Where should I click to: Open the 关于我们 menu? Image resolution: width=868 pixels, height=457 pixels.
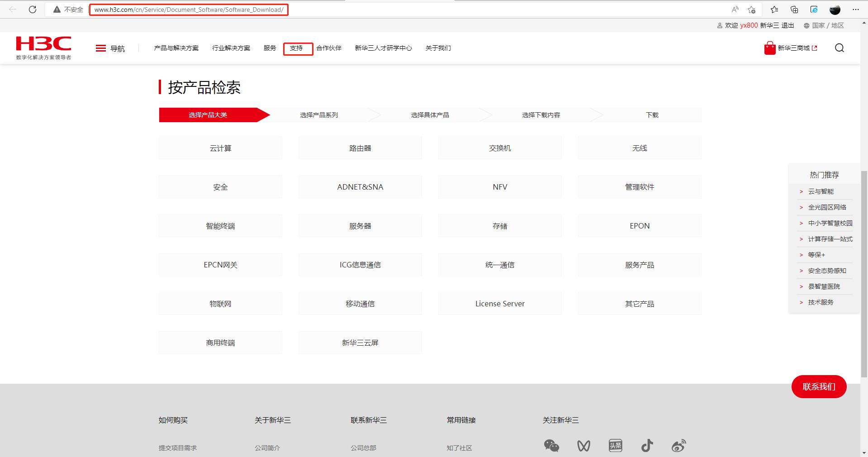tap(438, 48)
